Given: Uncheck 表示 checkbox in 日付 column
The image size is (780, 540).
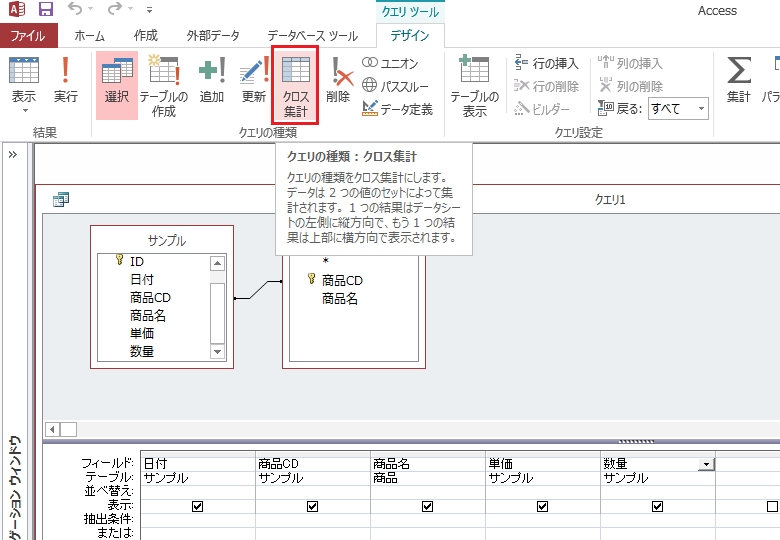Looking at the screenshot, I should click(x=197, y=507).
